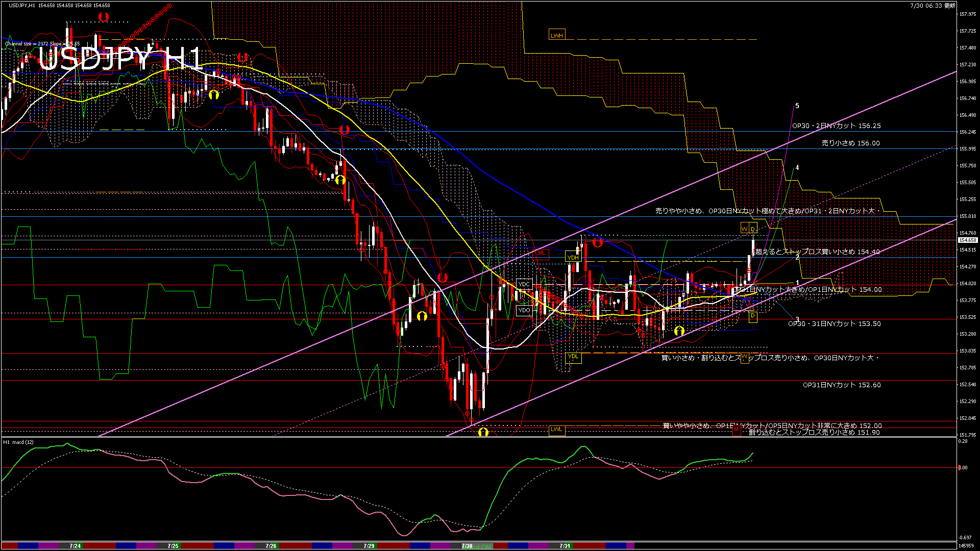Click the 売り小さめ 156.00 annotation
Screen dimensions: 980x551
[850, 143]
